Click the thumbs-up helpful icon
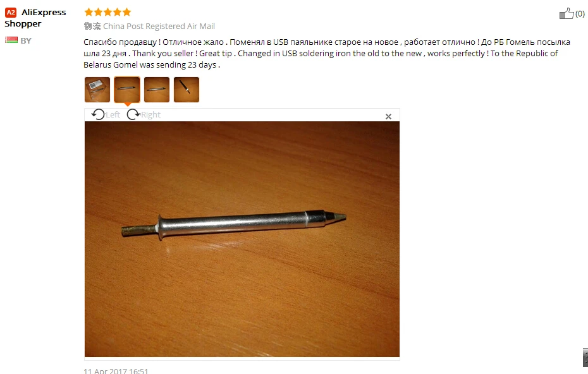Viewport: 588px width, 374px height. tap(567, 13)
